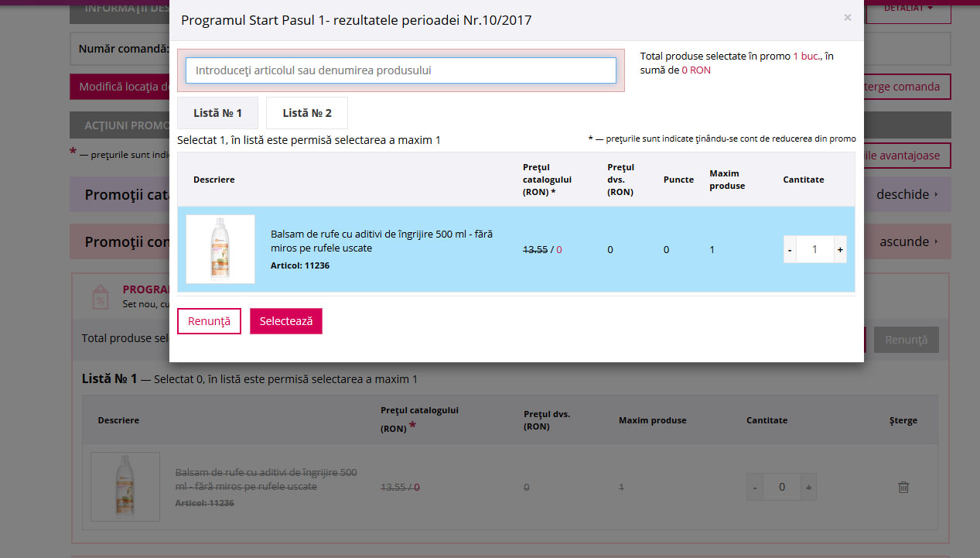The height and width of the screenshot is (558, 980).
Task: Click the bold "Articol: 11236" text in the dialog
Action: click(x=300, y=265)
